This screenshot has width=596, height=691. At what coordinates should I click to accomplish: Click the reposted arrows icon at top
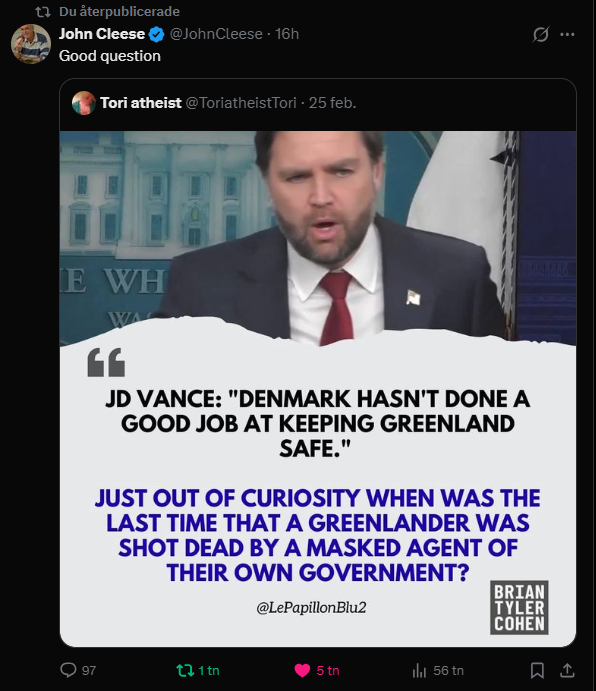(x=43, y=11)
